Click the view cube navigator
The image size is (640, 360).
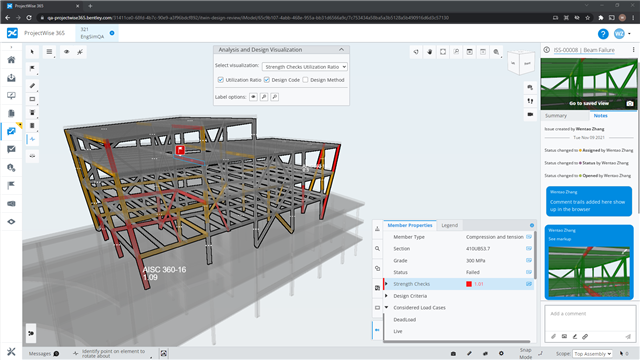click(520, 62)
